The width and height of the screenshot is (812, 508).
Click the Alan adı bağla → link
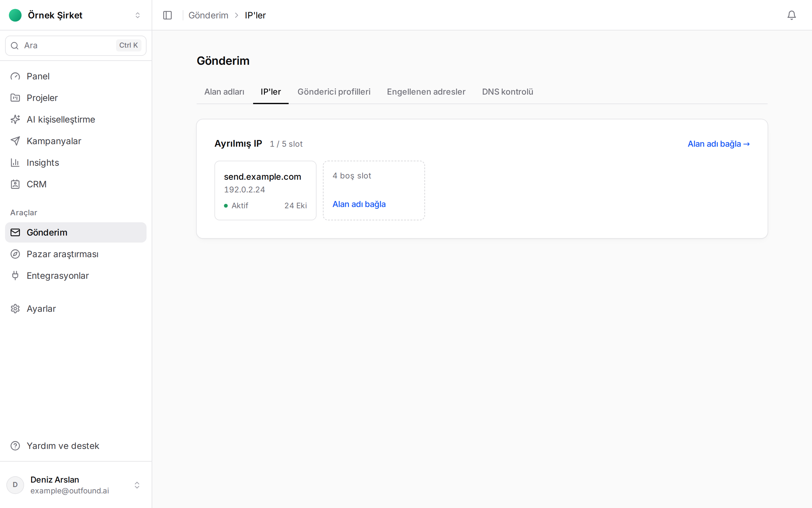click(719, 144)
